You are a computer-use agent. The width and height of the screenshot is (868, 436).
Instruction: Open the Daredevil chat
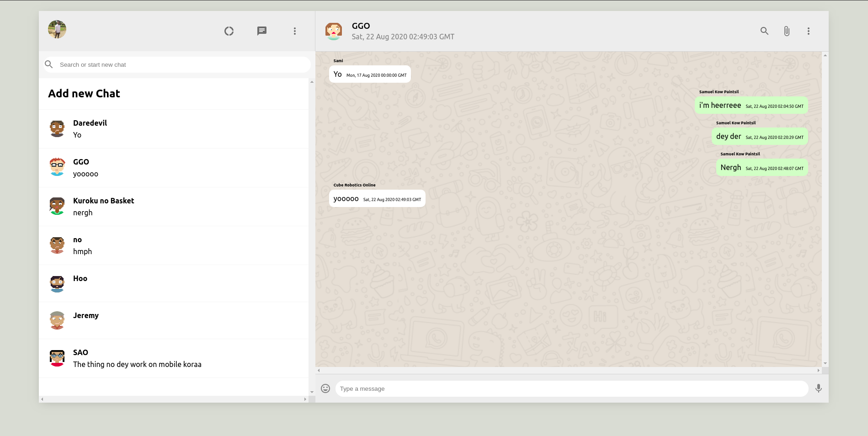(x=174, y=129)
